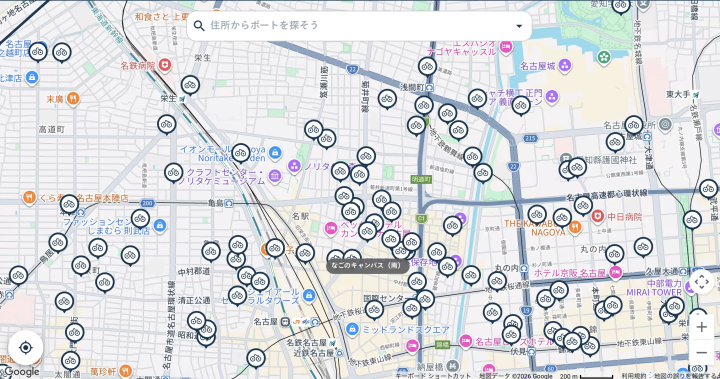Select the bike port left of クラフトセンター label

(x=174, y=173)
